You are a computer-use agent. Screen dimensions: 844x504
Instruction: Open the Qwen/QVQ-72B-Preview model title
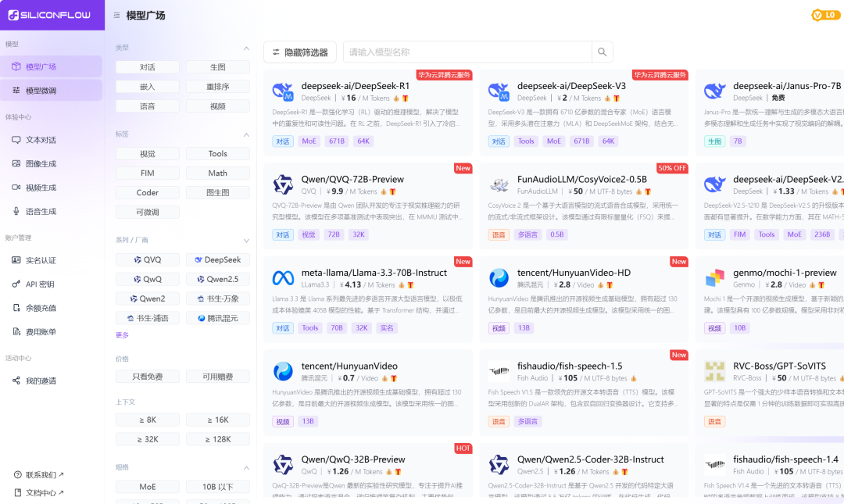coord(352,179)
